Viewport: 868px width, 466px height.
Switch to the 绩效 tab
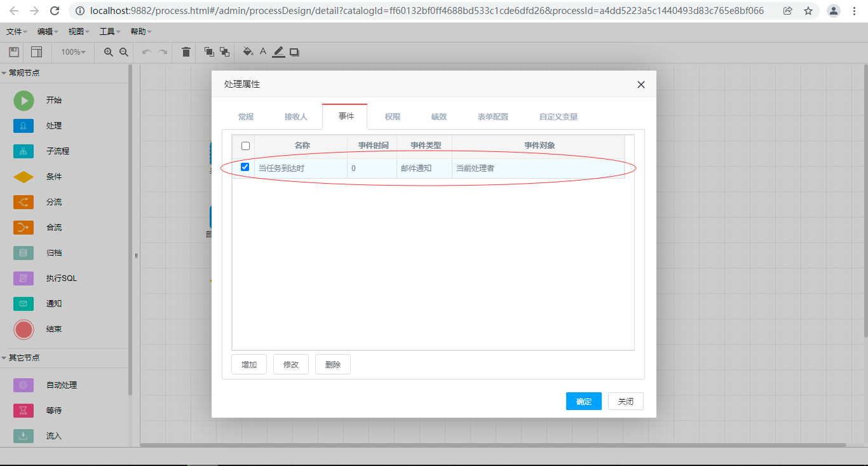tap(438, 117)
